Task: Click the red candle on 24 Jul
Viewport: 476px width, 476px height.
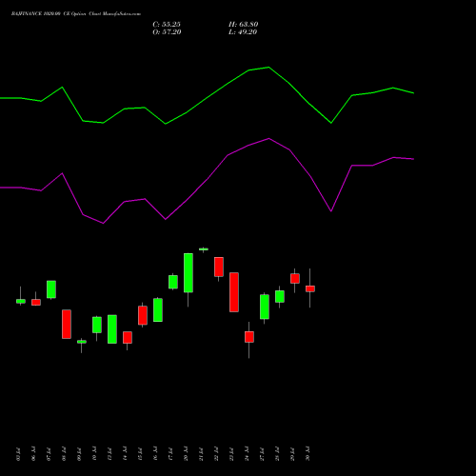Action: click(249, 337)
